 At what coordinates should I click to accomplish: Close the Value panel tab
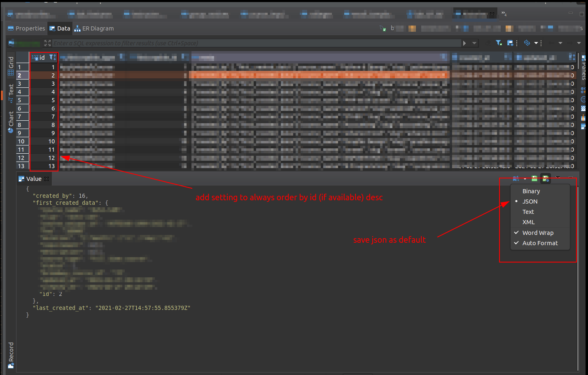tap(47, 179)
